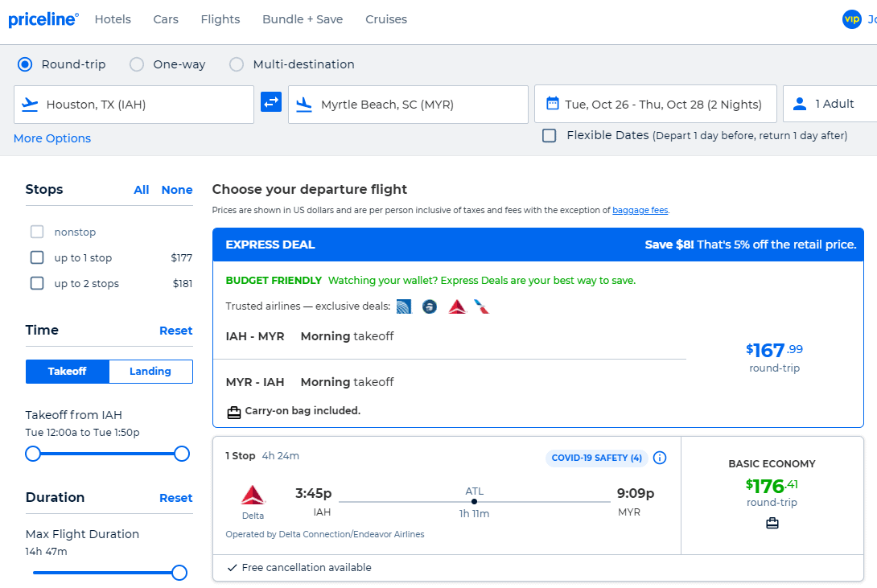Click the baggage fees link

[x=640, y=210]
